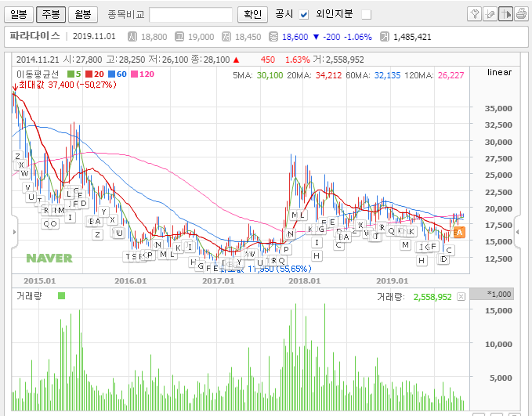Viewport: 532px width, 416px height.
Task: Switch to daily candles (일봉)
Action: [19, 14]
